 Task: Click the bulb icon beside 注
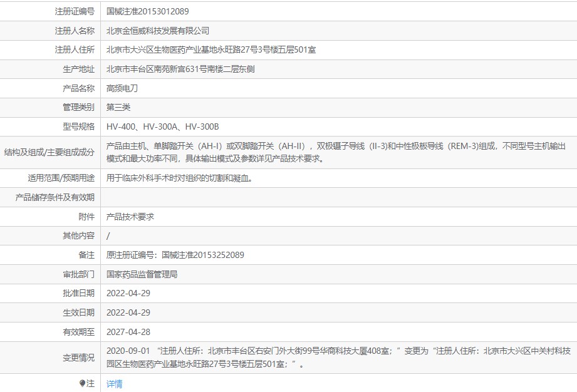(x=82, y=383)
